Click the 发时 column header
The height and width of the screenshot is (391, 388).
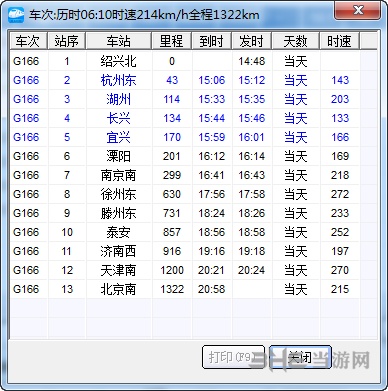(x=252, y=41)
